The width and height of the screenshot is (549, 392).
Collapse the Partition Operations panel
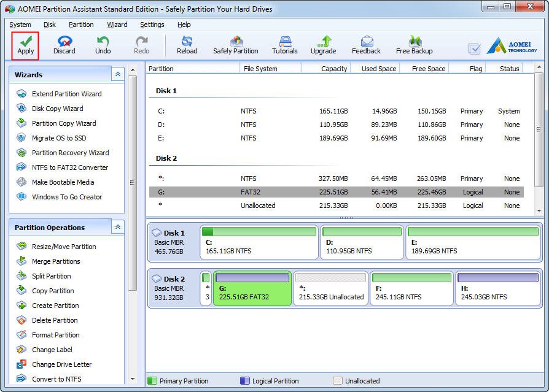coord(117,227)
